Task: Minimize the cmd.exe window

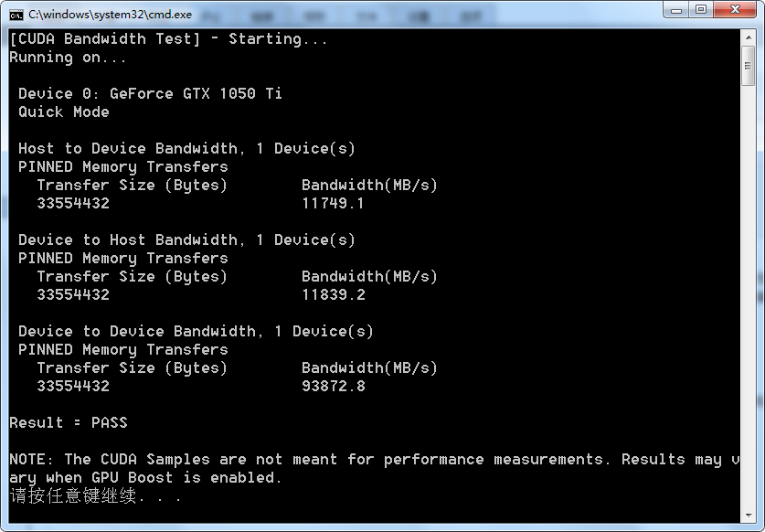Action: click(675, 10)
